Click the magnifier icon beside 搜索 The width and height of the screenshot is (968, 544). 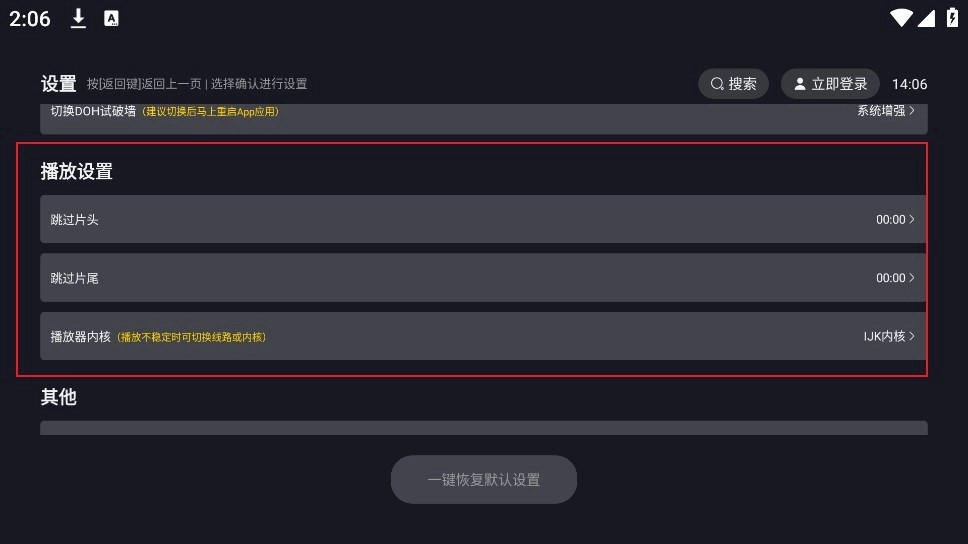tap(717, 84)
